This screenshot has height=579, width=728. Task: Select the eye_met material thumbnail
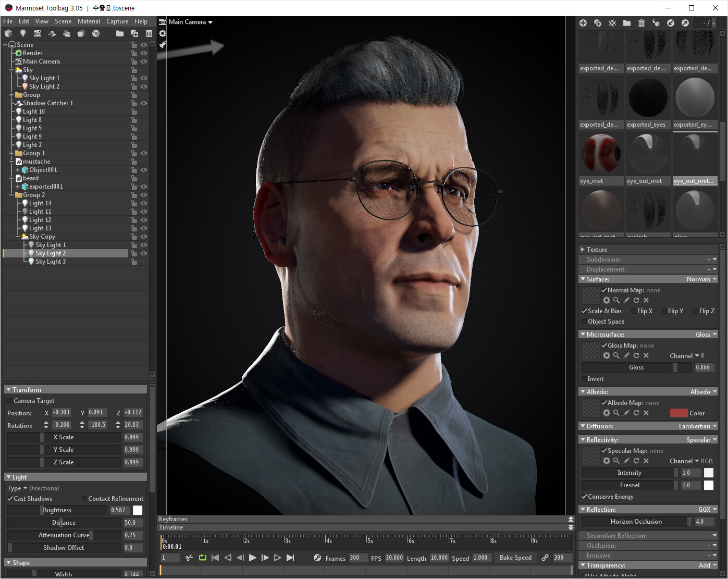coord(601,154)
